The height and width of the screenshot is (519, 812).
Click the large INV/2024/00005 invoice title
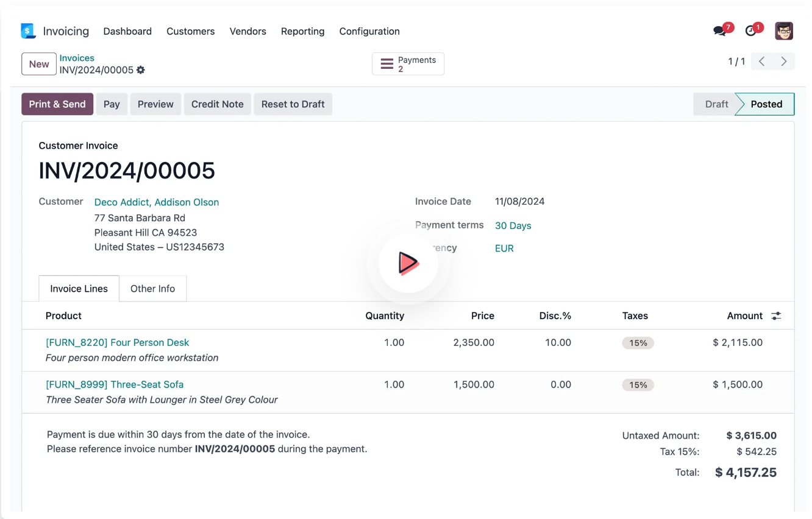(x=127, y=171)
